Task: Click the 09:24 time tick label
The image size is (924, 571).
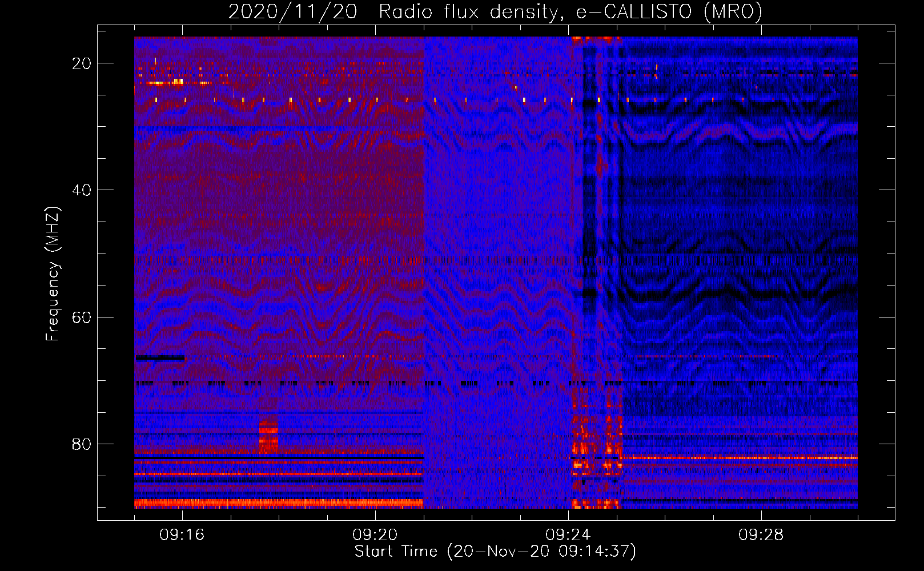Action: coord(568,535)
